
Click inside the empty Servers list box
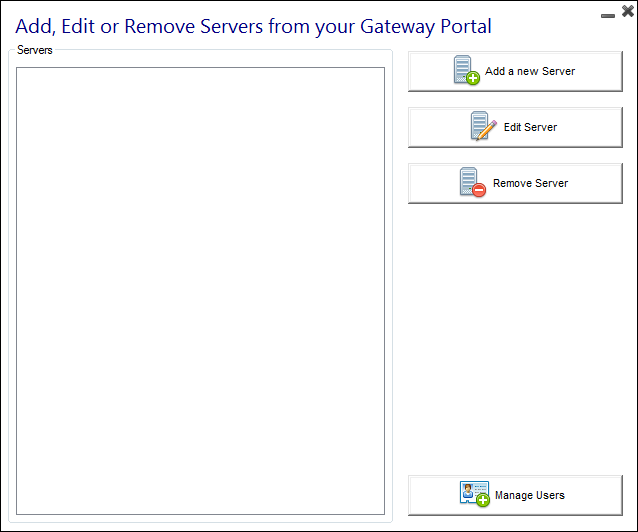coord(200,290)
